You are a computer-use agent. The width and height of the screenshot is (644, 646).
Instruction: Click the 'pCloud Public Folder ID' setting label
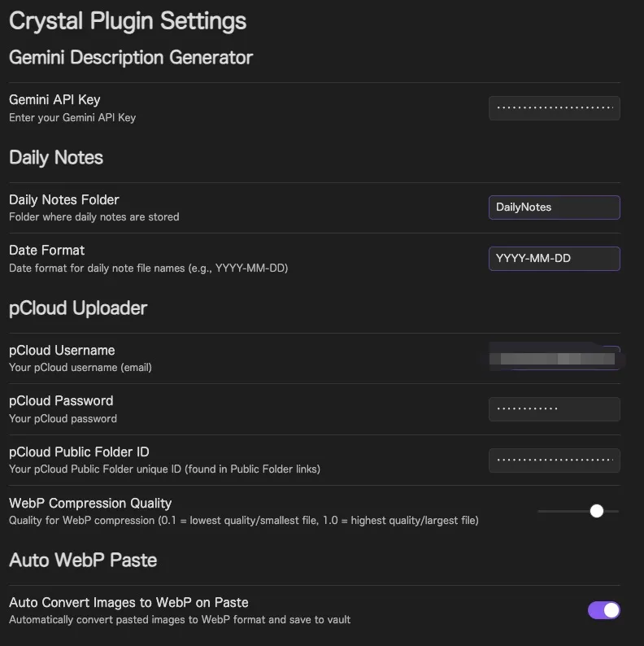(79, 452)
